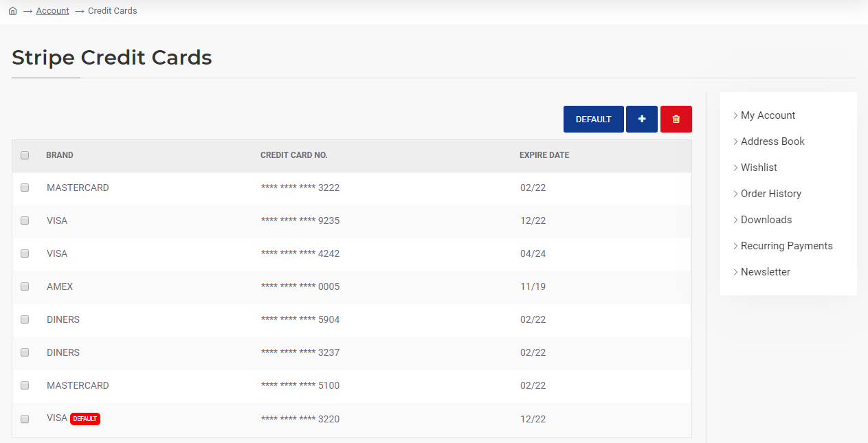Click expire date 04/24
The image size is (868, 443).
point(533,253)
